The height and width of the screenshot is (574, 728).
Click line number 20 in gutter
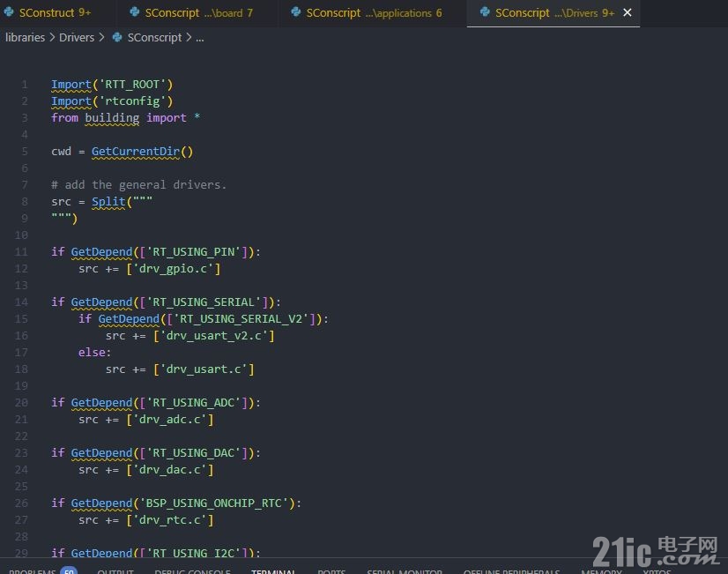coord(21,403)
